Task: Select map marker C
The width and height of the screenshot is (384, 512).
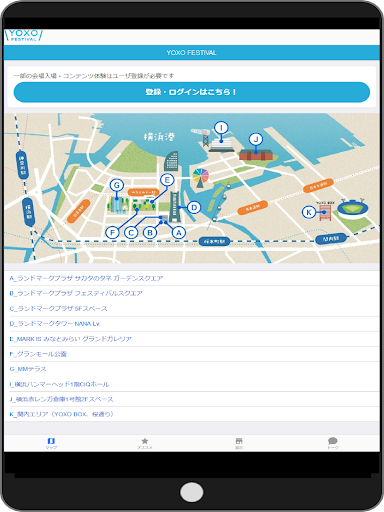Action: 131,233
